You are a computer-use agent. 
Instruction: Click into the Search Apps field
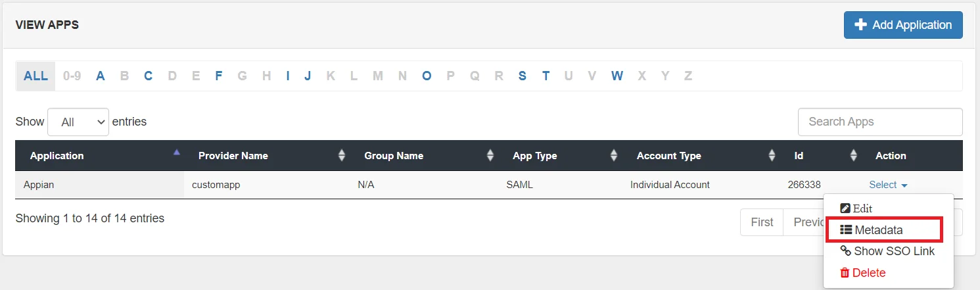879,122
